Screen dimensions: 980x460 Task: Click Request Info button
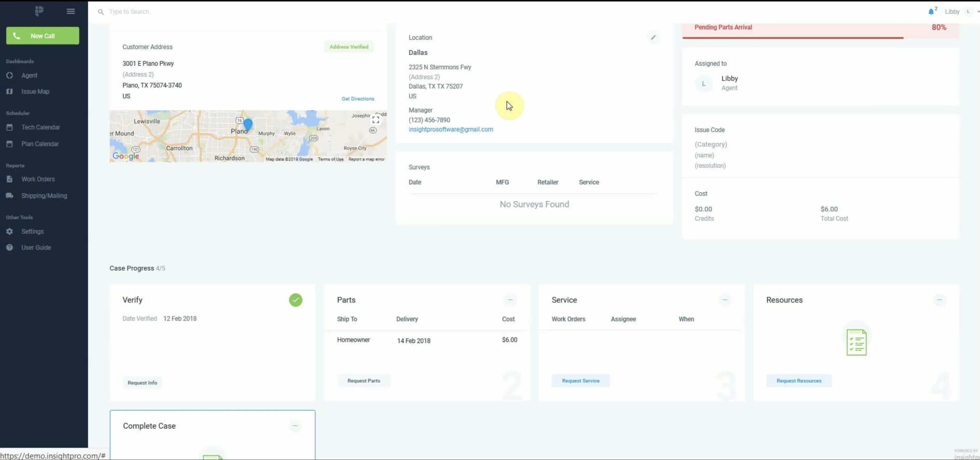142,383
